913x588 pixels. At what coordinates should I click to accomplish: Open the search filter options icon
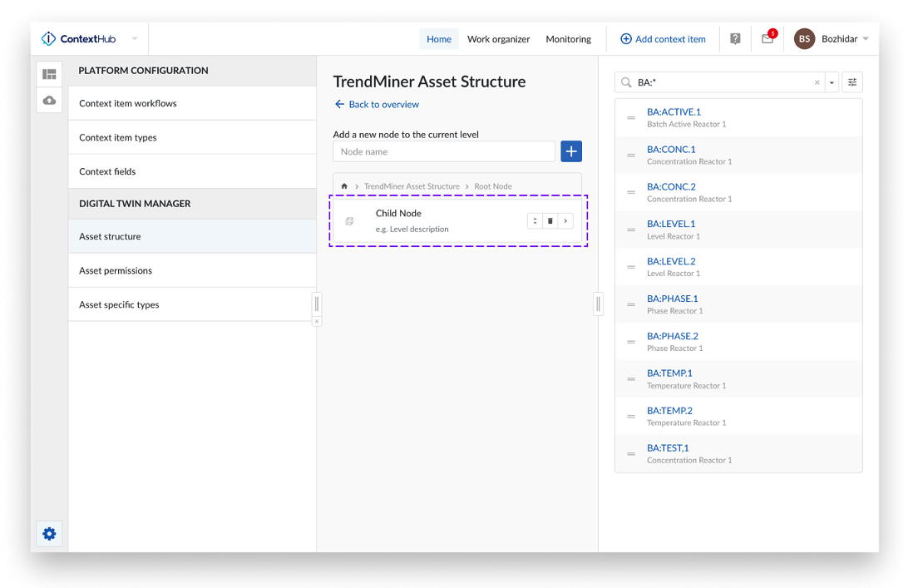(x=851, y=82)
